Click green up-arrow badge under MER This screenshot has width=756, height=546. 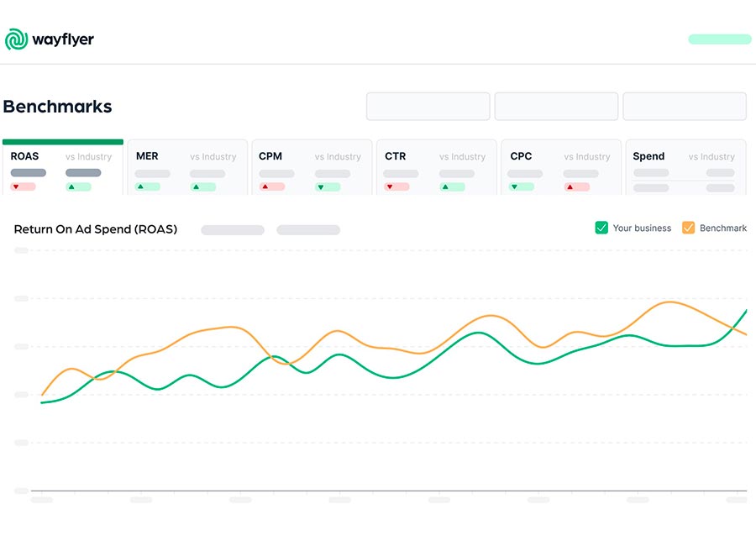pos(148,186)
